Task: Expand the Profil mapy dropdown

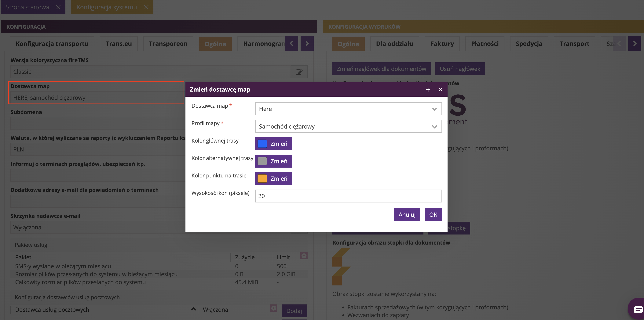Action: click(x=348, y=126)
